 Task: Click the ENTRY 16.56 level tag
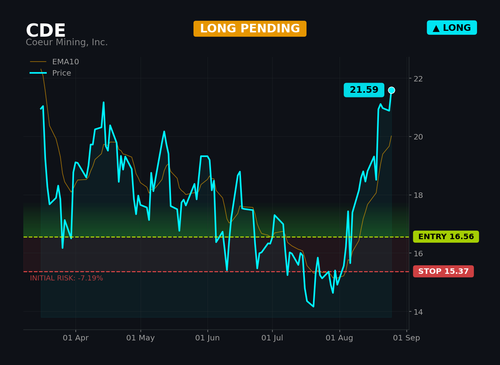click(x=446, y=237)
